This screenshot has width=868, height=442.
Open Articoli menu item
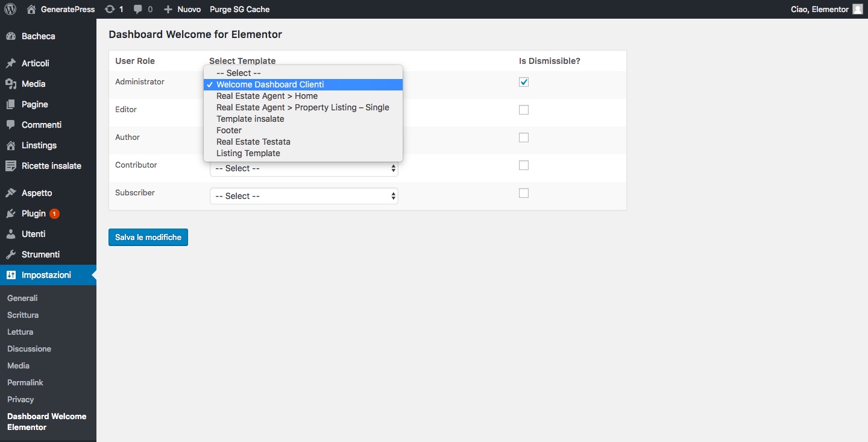point(48,63)
